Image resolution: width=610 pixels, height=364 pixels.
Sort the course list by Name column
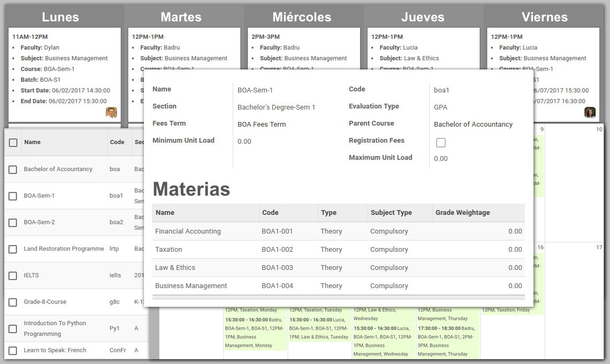point(33,142)
